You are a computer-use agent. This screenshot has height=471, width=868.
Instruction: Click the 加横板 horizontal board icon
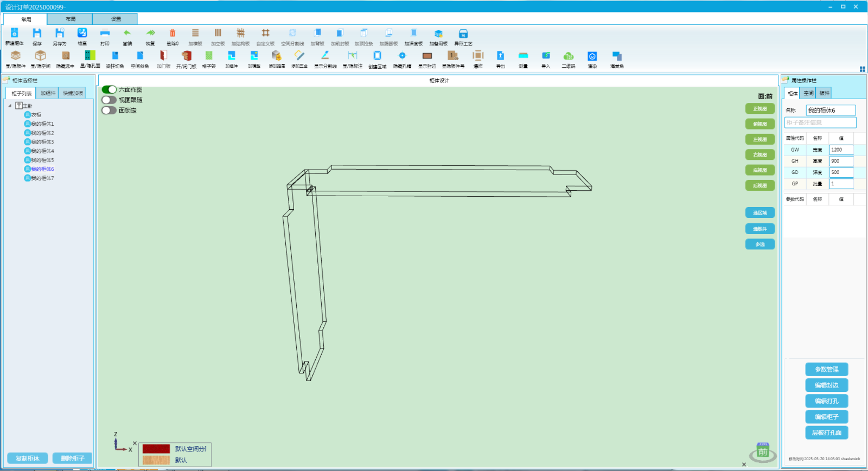[195, 33]
